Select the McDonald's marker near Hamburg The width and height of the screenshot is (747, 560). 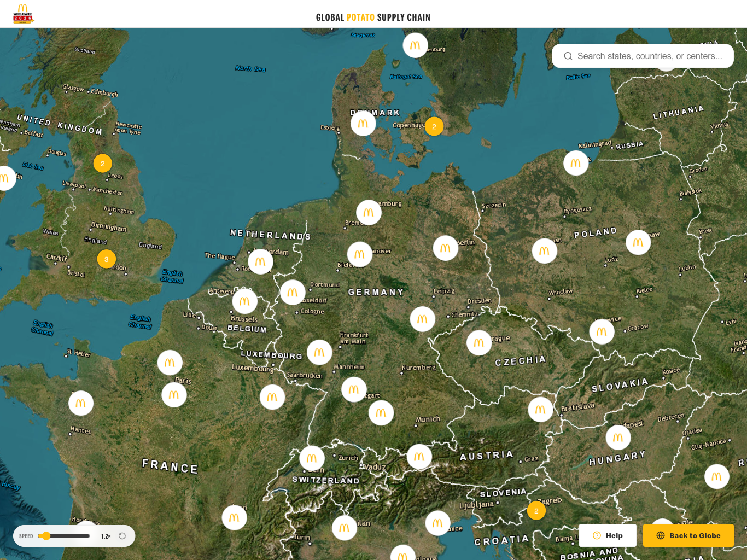[x=369, y=212]
